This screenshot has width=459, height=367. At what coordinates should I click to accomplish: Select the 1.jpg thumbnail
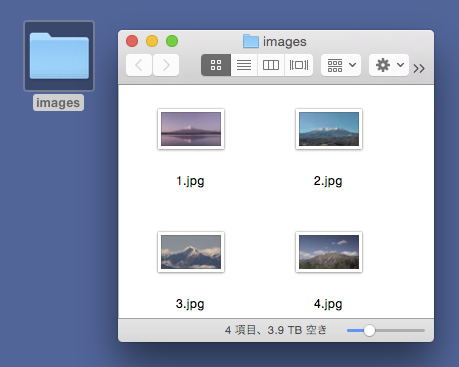tap(191, 129)
